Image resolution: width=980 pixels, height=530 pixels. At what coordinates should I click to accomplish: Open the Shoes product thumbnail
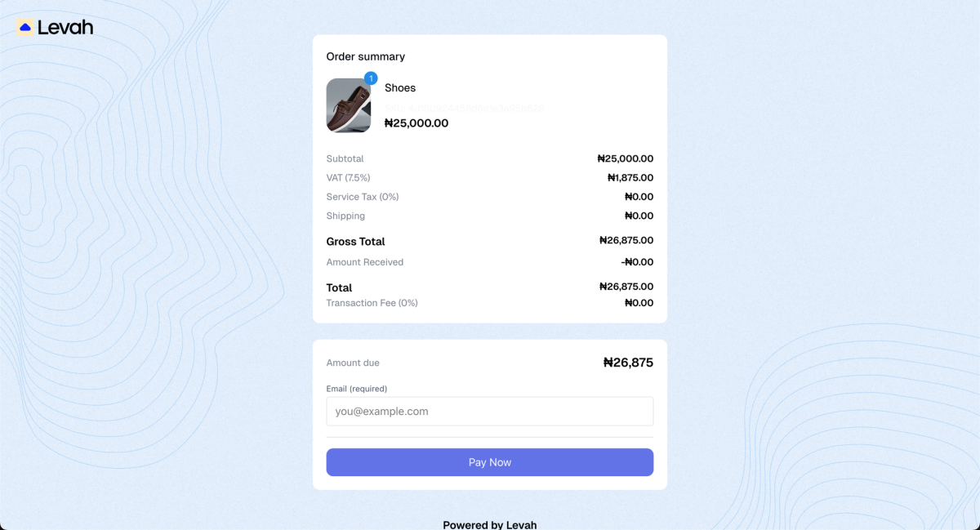pos(349,105)
